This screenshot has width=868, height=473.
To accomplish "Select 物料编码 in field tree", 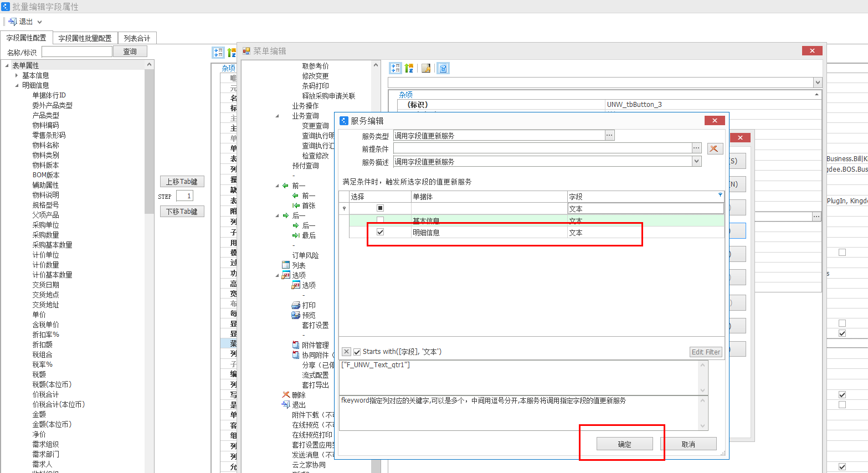I will pos(45,125).
